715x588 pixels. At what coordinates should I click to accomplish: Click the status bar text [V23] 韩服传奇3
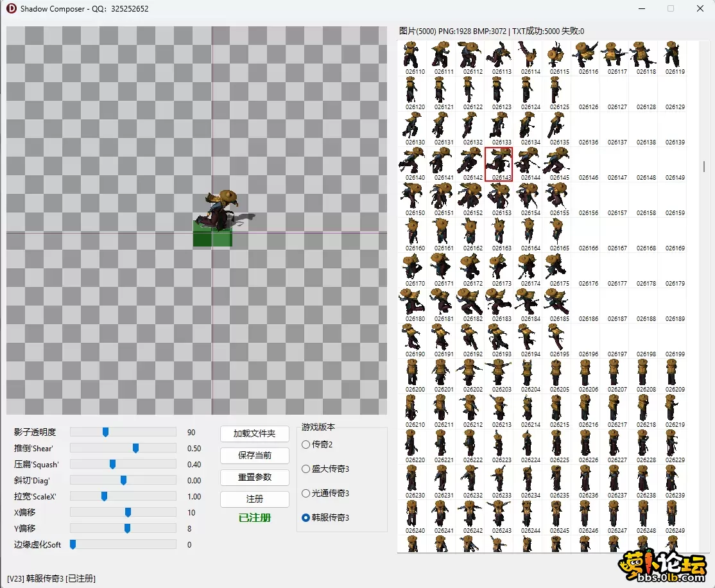pyautogui.click(x=51, y=578)
